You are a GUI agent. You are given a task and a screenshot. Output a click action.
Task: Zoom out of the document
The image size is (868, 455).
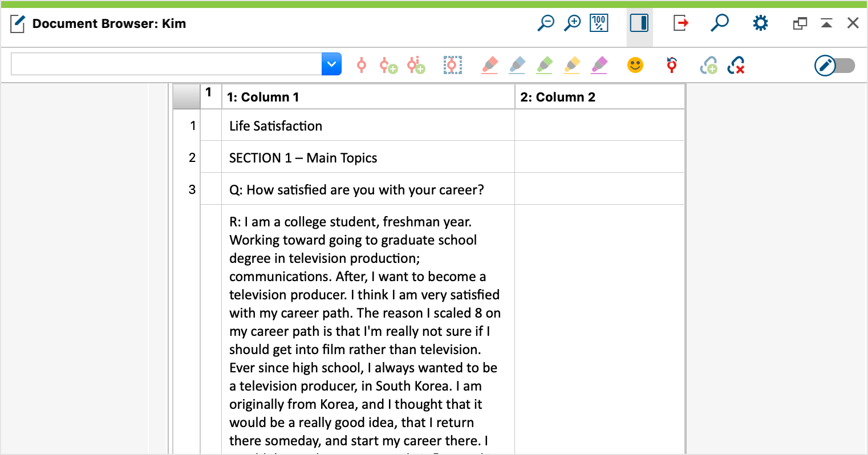point(546,23)
